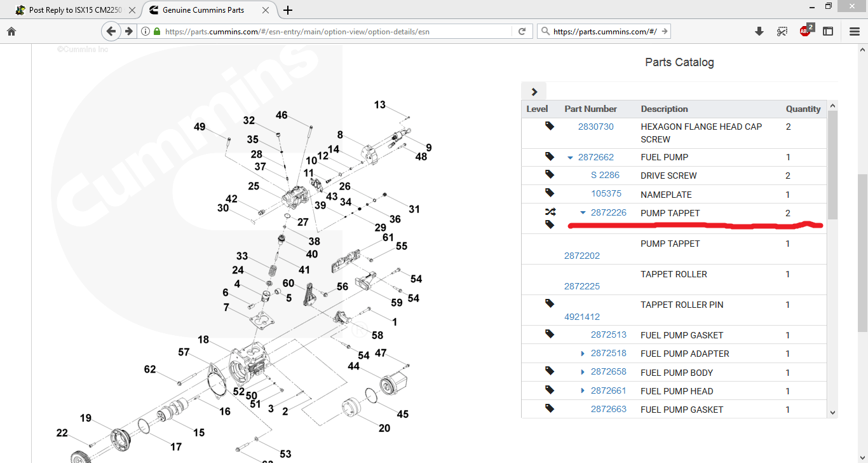Click the Level column header
The width and height of the screenshot is (868, 463).
[x=537, y=109]
